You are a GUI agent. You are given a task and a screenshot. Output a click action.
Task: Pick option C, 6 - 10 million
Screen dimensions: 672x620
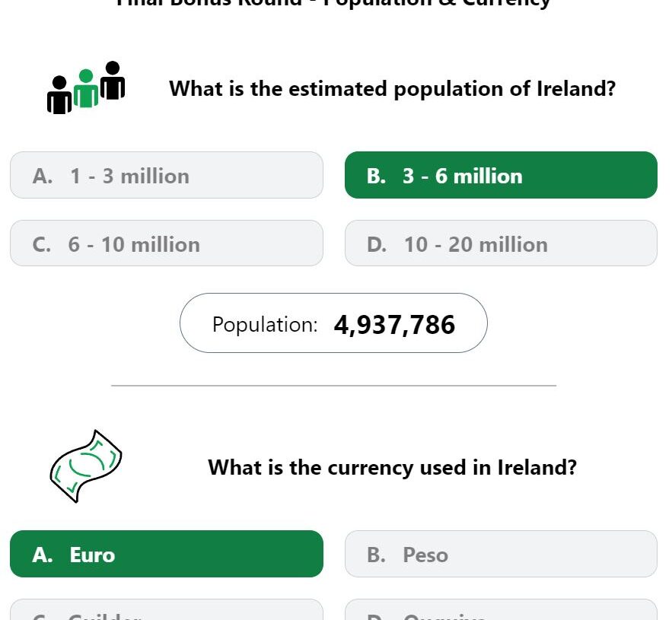(x=166, y=243)
